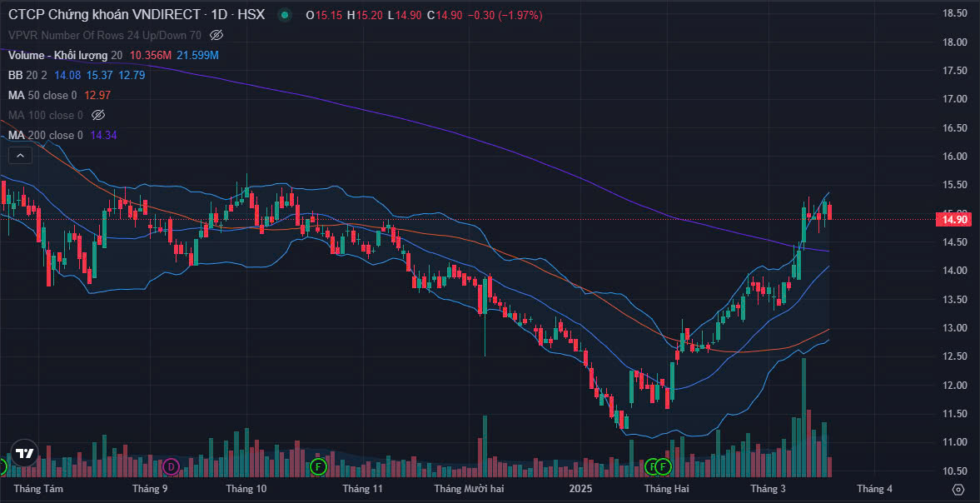Show the hidden VPVR indicator via eye icon
Screen dimensions: 980x503
click(x=216, y=35)
